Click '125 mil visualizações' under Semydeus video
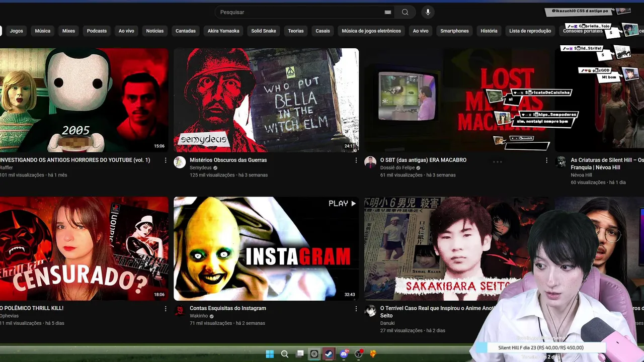644x362 pixels. point(212,175)
